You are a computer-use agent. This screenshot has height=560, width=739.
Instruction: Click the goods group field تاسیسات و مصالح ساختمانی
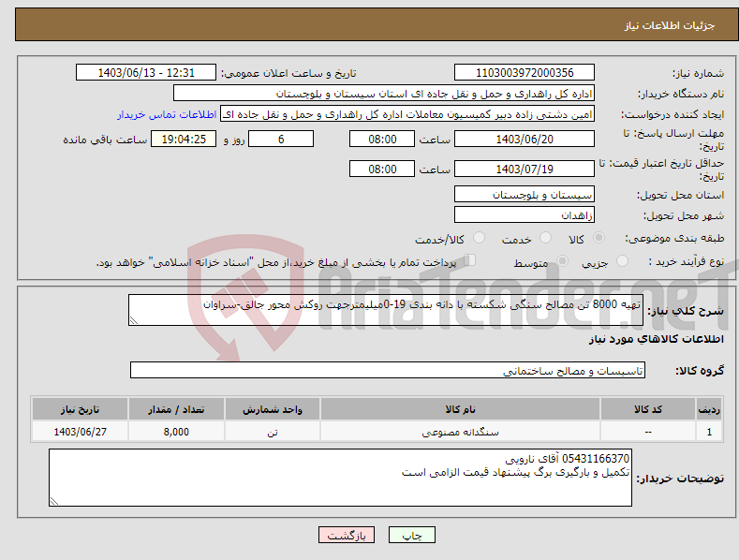pos(388,371)
